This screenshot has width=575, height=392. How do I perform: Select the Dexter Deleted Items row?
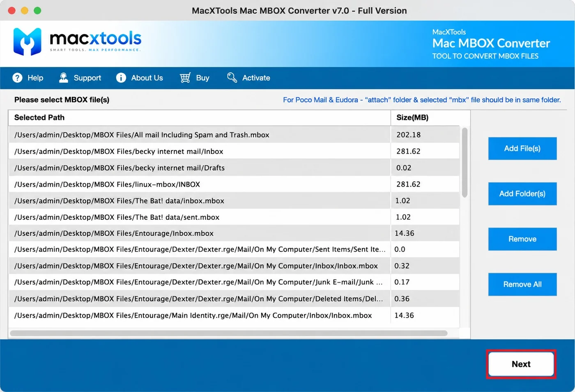tap(234, 299)
